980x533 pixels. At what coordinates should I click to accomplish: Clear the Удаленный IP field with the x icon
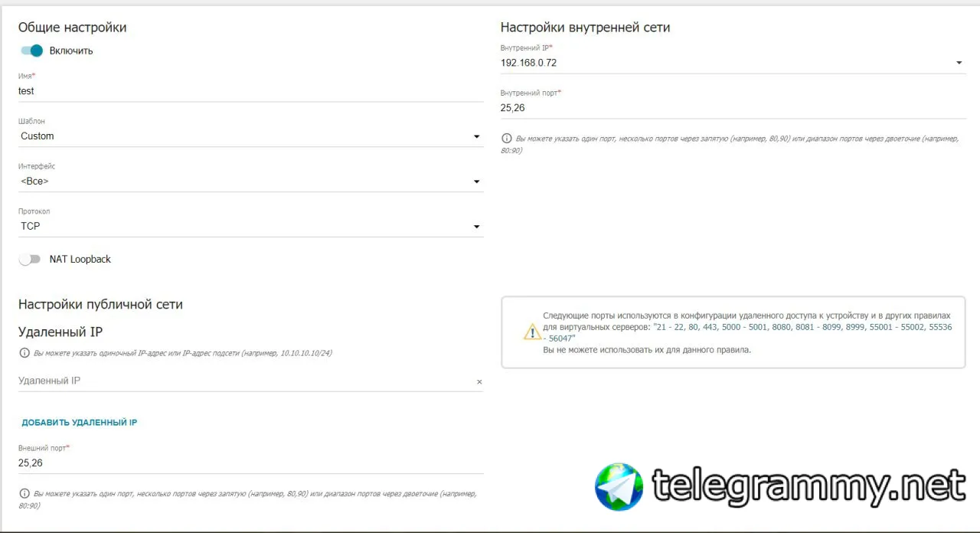click(479, 381)
